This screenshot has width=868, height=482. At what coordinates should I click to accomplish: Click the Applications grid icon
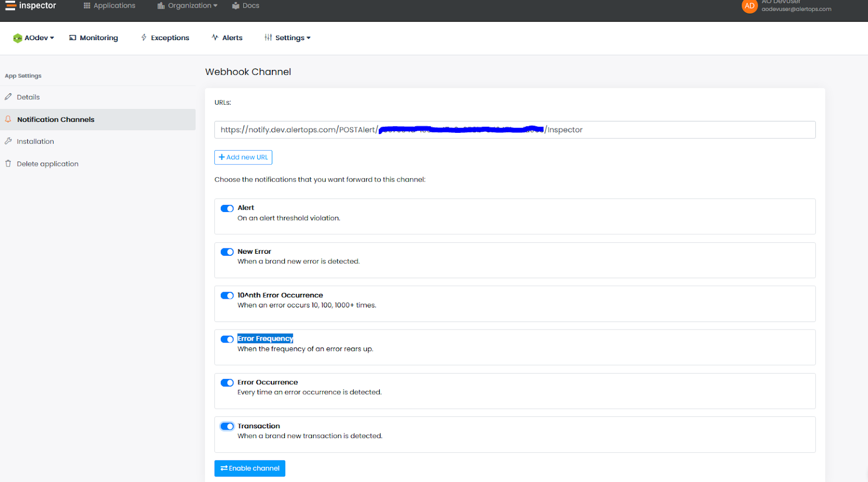pyautogui.click(x=87, y=6)
